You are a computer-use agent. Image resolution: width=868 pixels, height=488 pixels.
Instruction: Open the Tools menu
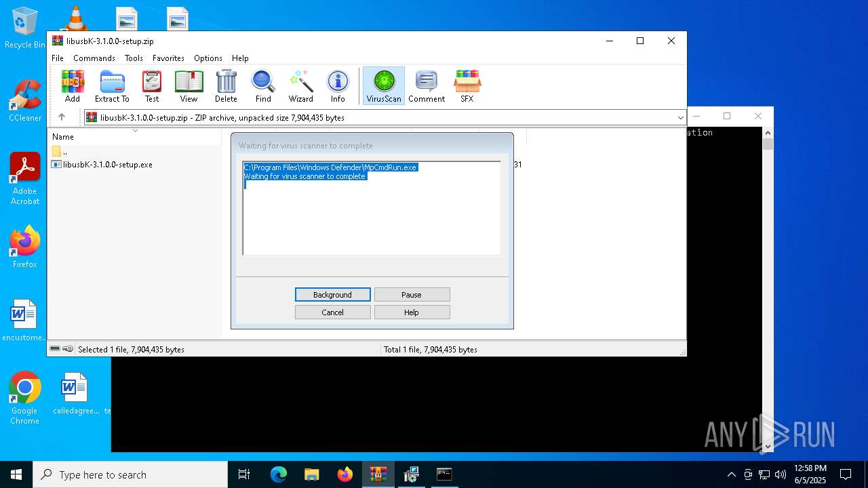(134, 58)
